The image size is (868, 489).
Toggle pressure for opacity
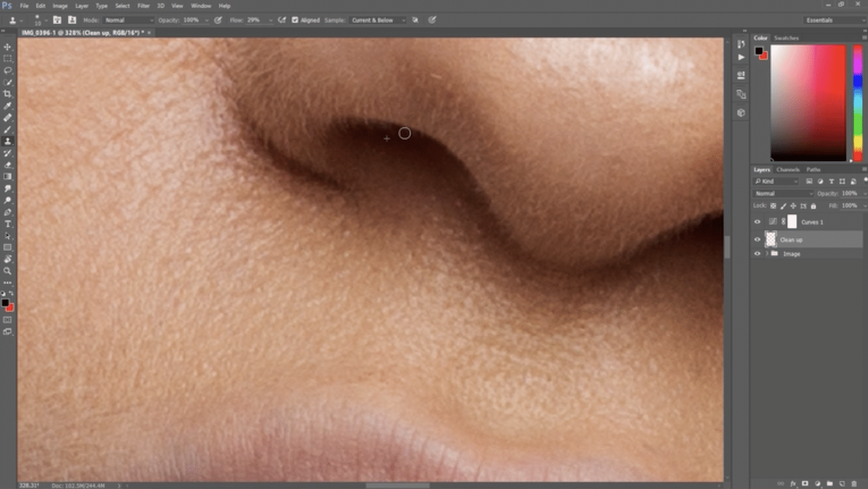click(x=218, y=20)
